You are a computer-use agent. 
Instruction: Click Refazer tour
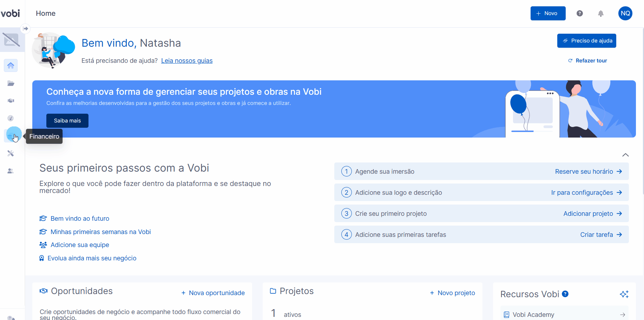coord(587,61)
